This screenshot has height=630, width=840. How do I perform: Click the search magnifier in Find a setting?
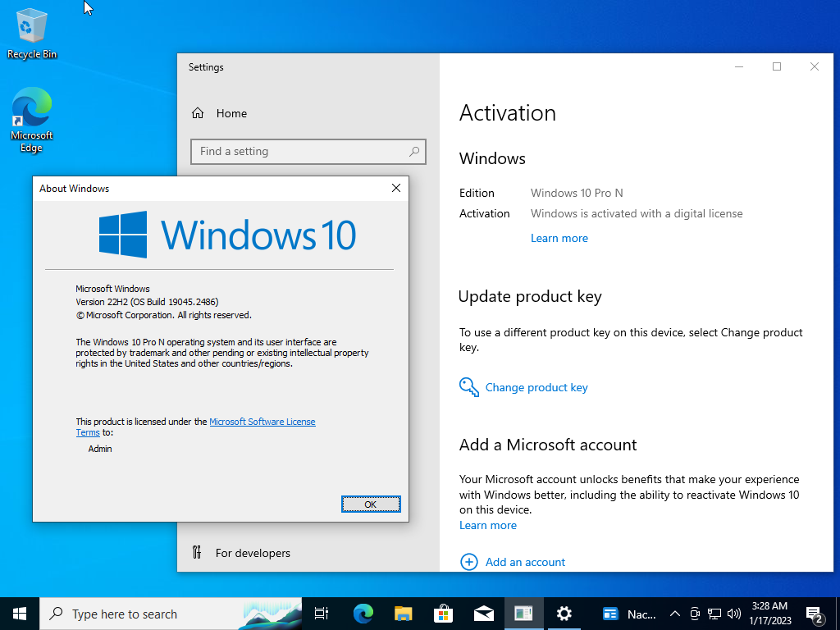click(x=414, y=152)
